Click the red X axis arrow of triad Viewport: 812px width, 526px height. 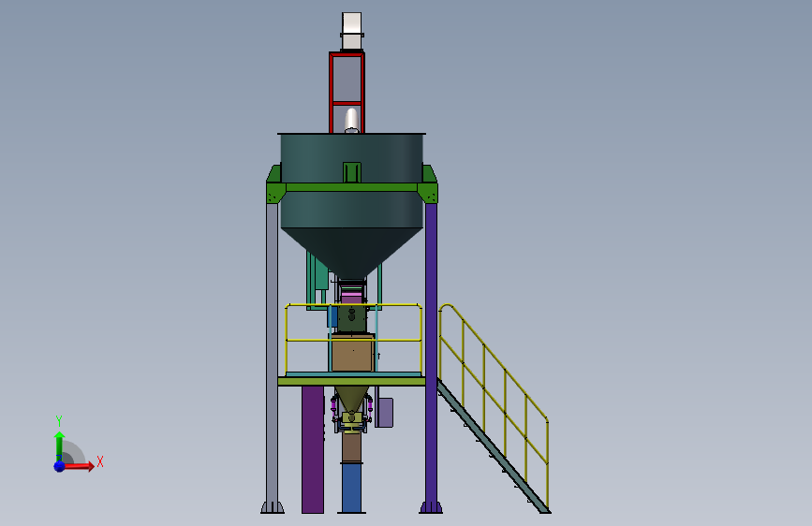pos(80,466)
